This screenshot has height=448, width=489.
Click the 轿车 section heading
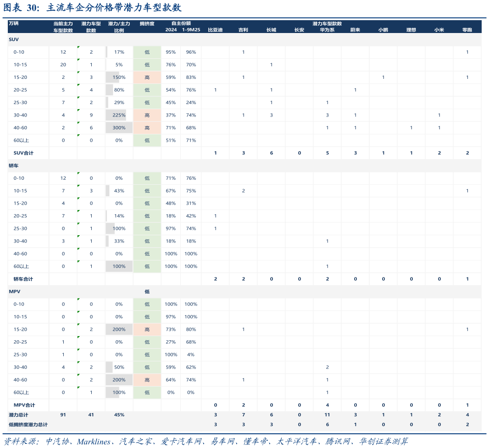point(13,165)
